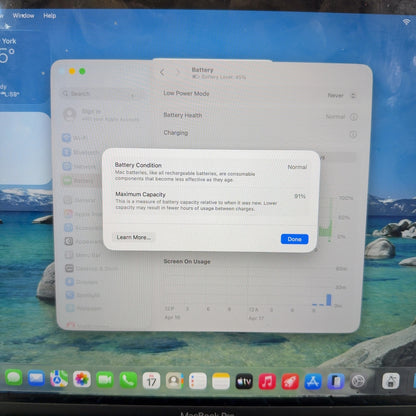Launch FaceTime from the Dock
The height and width of the screenshot is (416, 416).
105,380
